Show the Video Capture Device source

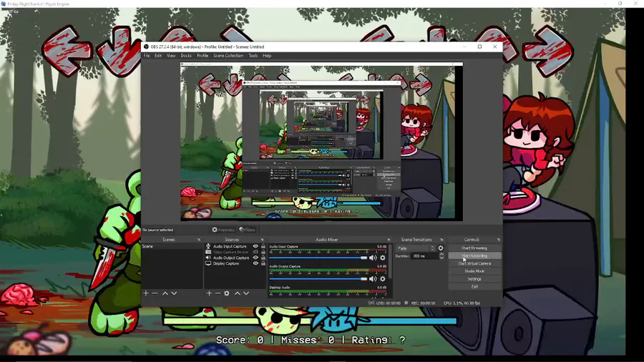tap(255, 252)
